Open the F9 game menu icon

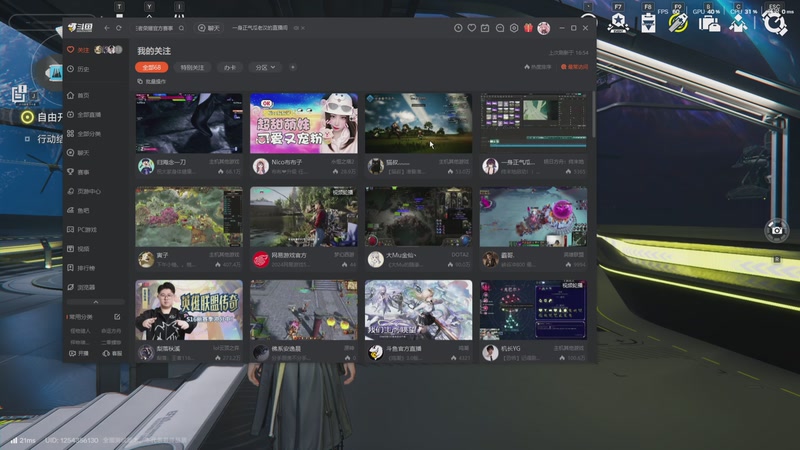click(678, 23)
